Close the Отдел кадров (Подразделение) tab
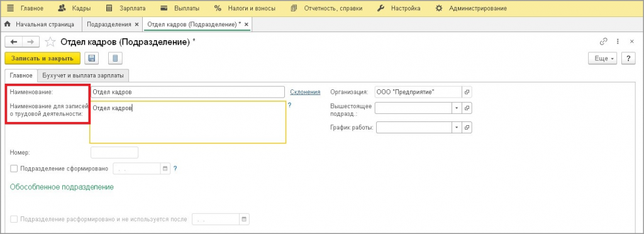 point(247,25)
